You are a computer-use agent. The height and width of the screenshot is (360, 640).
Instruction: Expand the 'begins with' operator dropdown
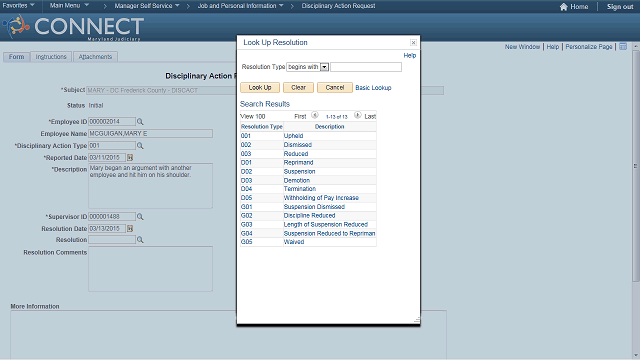click(324, 67)
